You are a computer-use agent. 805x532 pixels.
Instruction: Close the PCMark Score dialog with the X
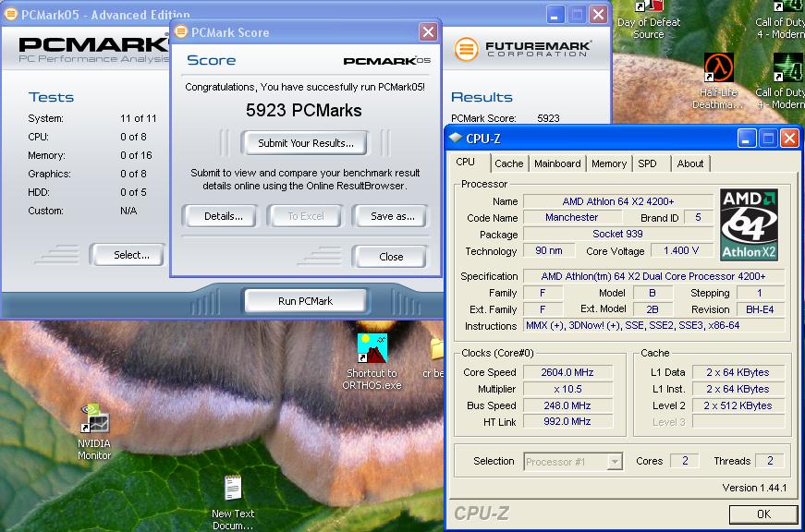428,31
